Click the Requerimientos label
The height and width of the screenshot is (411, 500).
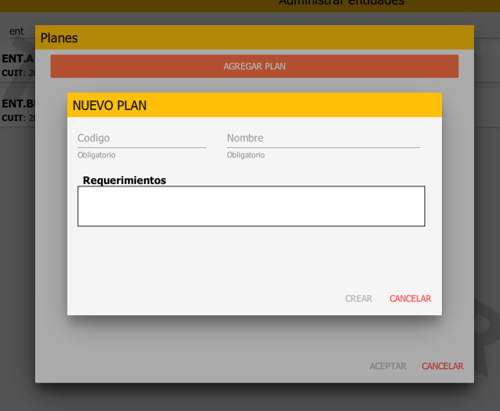coord(124,180)
